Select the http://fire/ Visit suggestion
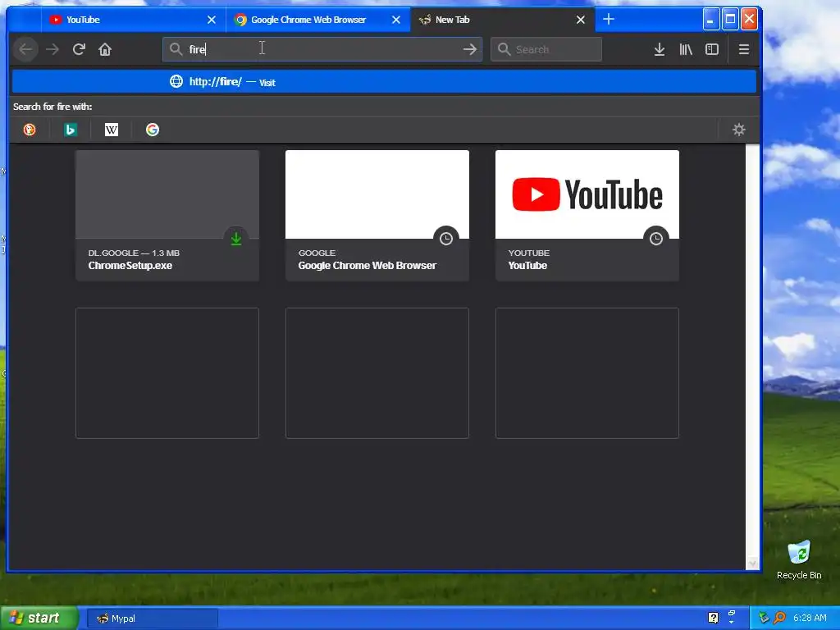840x630 pixels. 384,82
